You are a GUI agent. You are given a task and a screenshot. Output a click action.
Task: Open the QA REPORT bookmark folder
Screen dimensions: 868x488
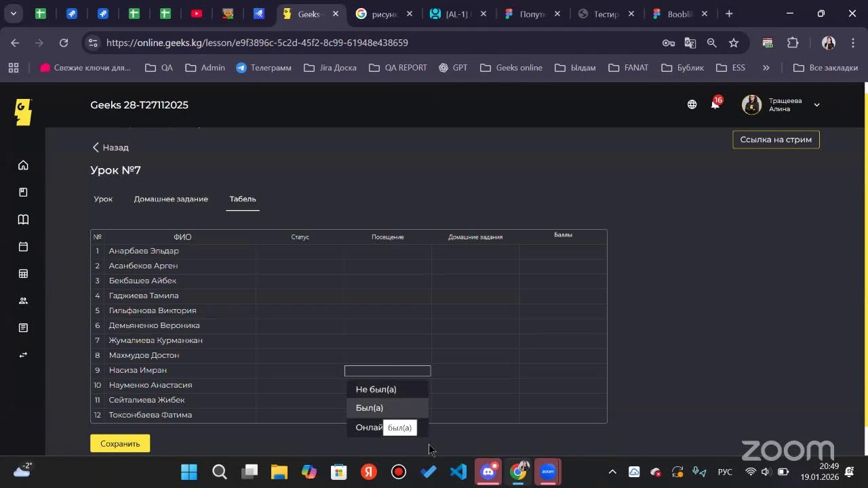[x=398, y=68]
